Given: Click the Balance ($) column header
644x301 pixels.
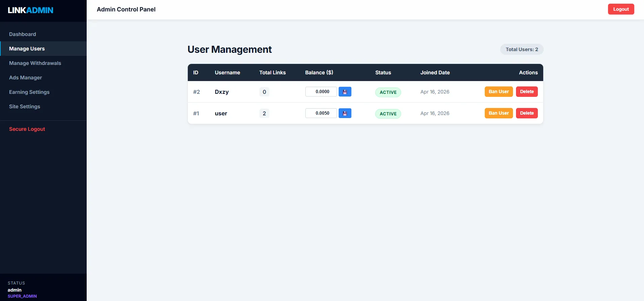Looking at the screenshot, I should coord(319,73).
